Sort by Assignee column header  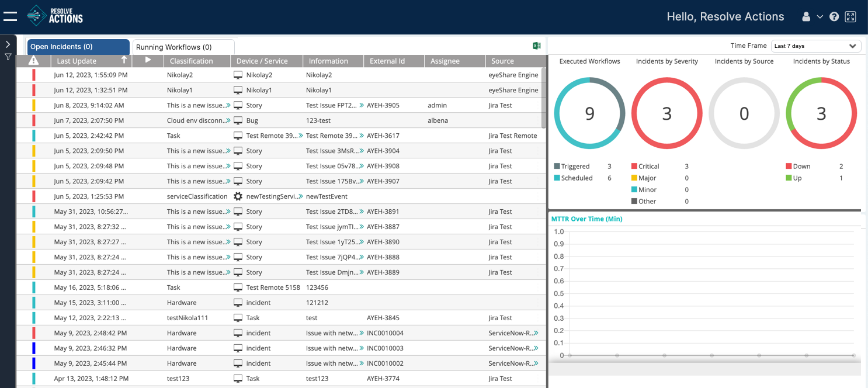click(454, 61)
